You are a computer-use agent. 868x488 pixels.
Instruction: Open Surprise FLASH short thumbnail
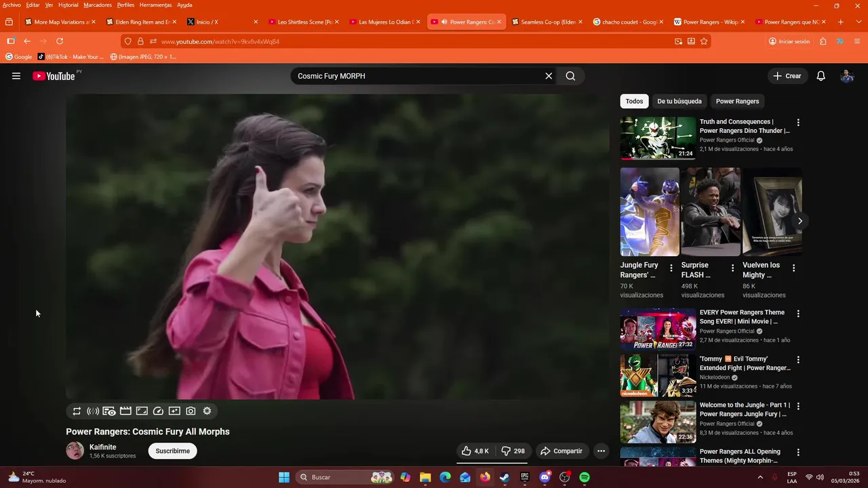[711, 212]
